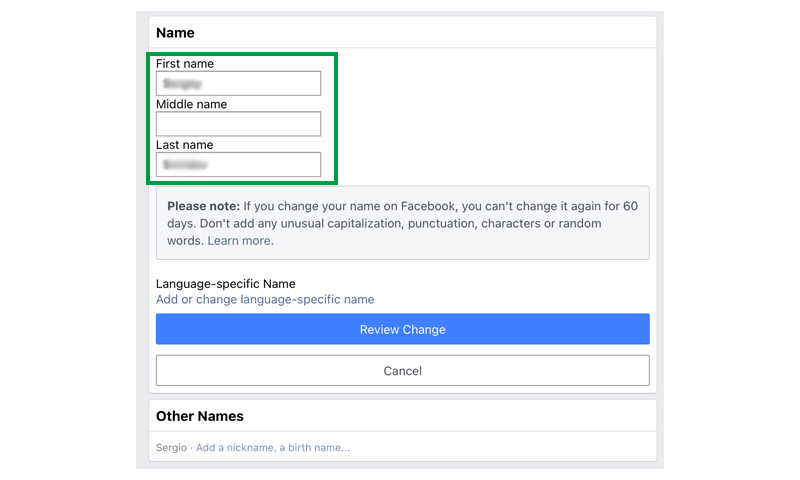Open Add or change language-specific name
The image size is (800, 480).
265,299
